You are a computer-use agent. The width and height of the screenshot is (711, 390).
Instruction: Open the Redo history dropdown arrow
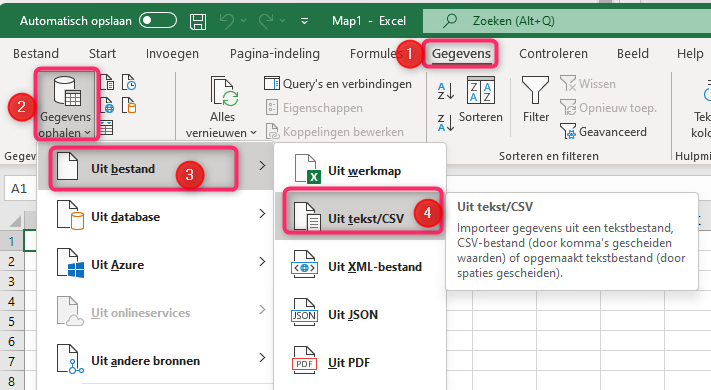coord(282,21)
